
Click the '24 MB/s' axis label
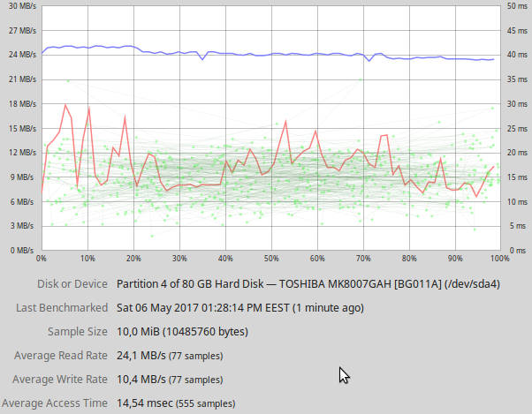click(22, 55)
